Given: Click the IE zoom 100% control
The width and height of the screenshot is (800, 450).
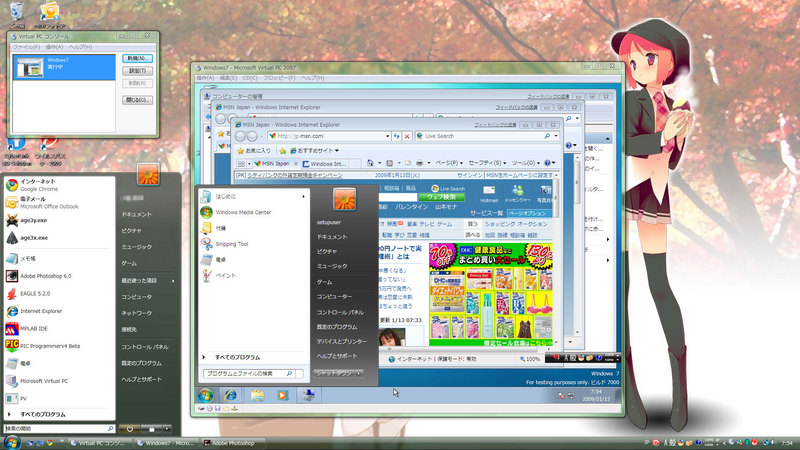Looking at the screenshot, I should [531, 359].
